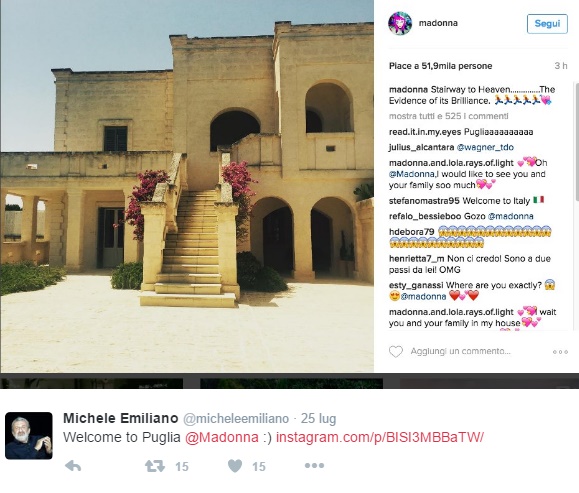Open stefanomastra95 commenter profile
579x493 pixels.
point(424,201)
